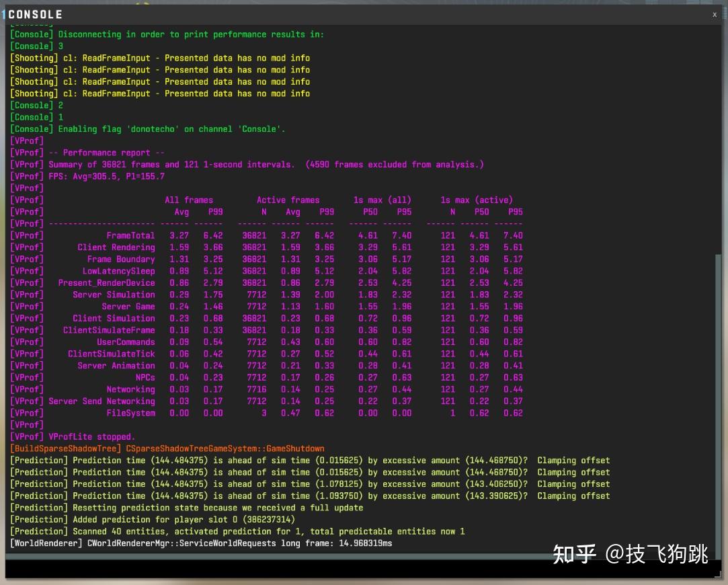The image size is (728, 585).
Task: Select the 'Disconnecting in order to print performance results' line
Action: (x=167, y=34)
